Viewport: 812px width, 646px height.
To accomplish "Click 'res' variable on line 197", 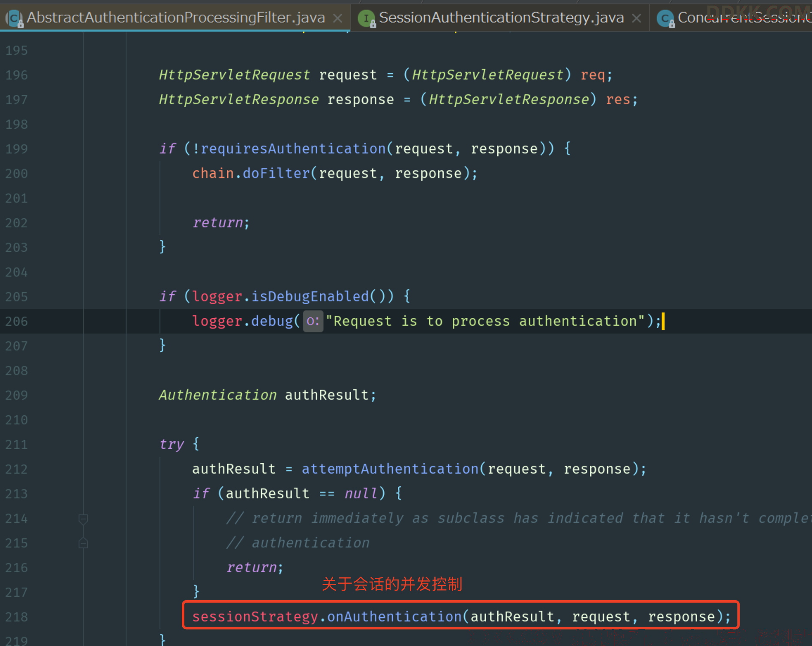I will [618, 100].
